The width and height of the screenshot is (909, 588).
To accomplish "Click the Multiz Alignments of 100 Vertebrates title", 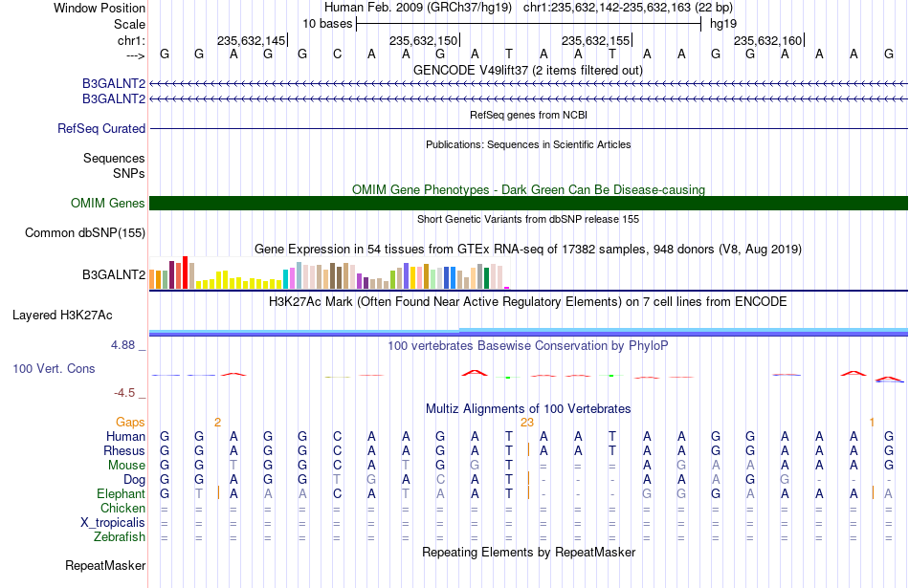I will click(x=528, y=408).
